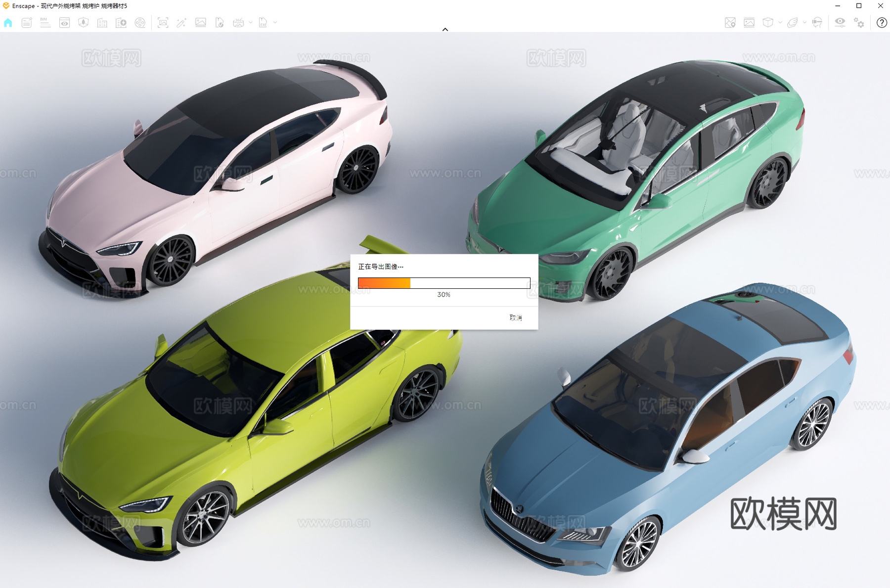
Task: Click the blue Home icon
Action: pos(8,23)
